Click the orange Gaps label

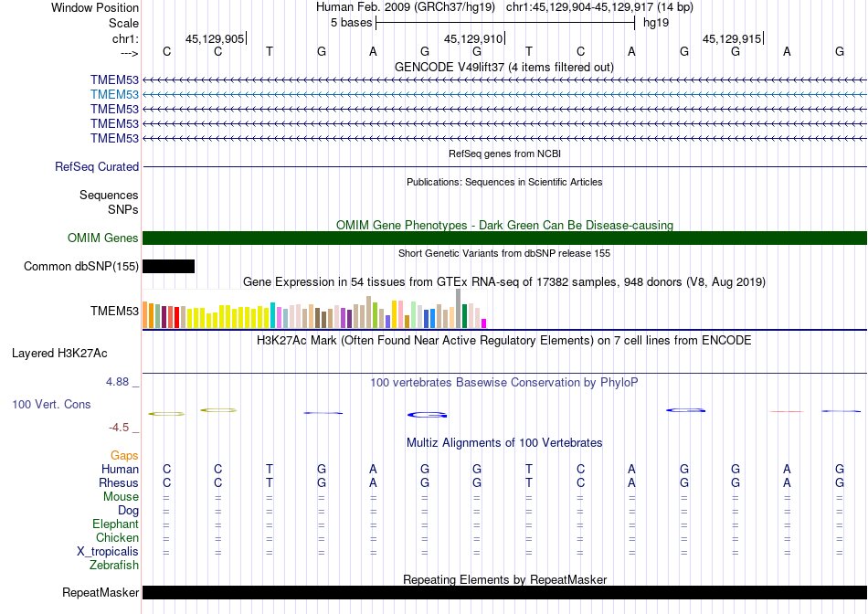(124, 455)
